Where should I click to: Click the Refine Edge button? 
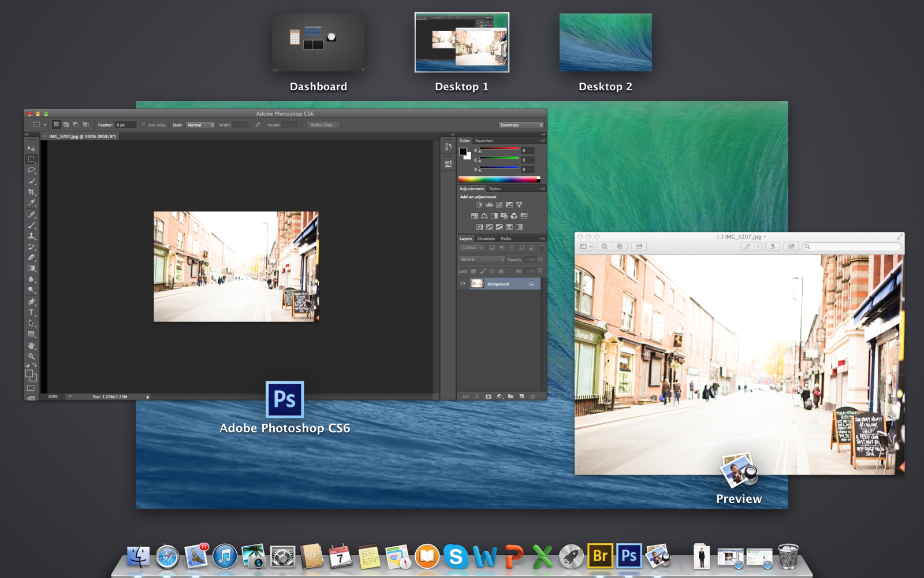[x=323, y=125]
